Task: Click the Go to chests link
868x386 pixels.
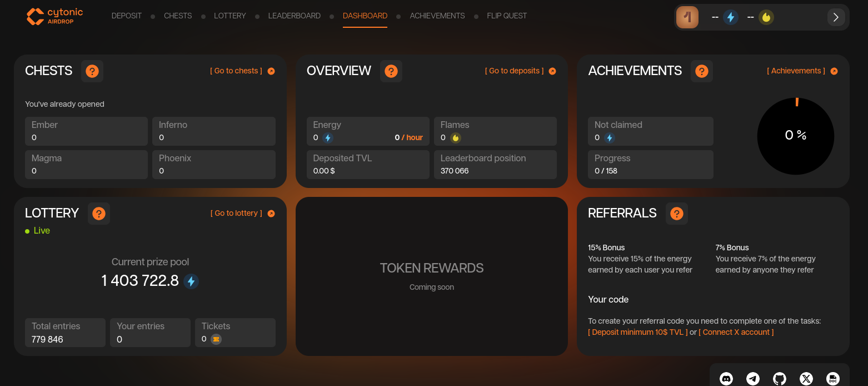Action: click(236, 71)
